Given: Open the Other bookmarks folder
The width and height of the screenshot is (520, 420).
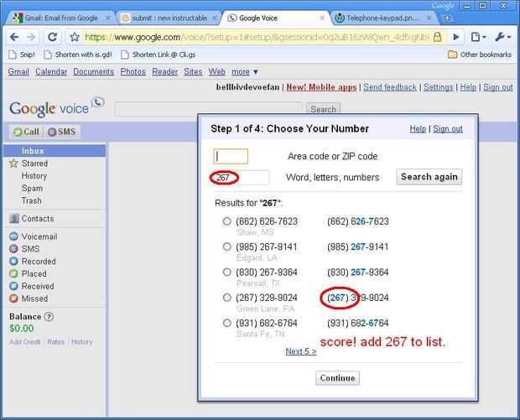Looking at the screenshot, I should [480, 54].
